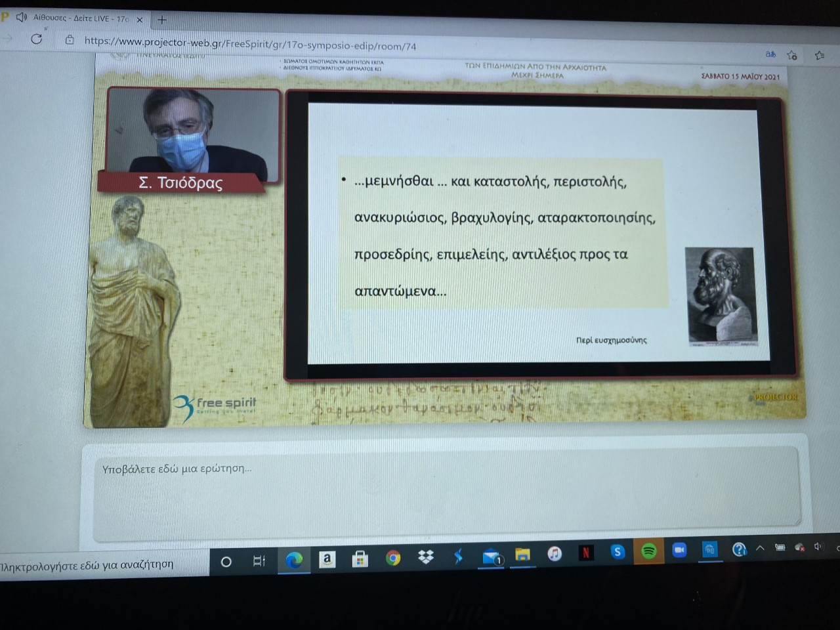840x630 pixels.
Task: Open Spotify from the taskbar
Action: [x=648, y=551]
